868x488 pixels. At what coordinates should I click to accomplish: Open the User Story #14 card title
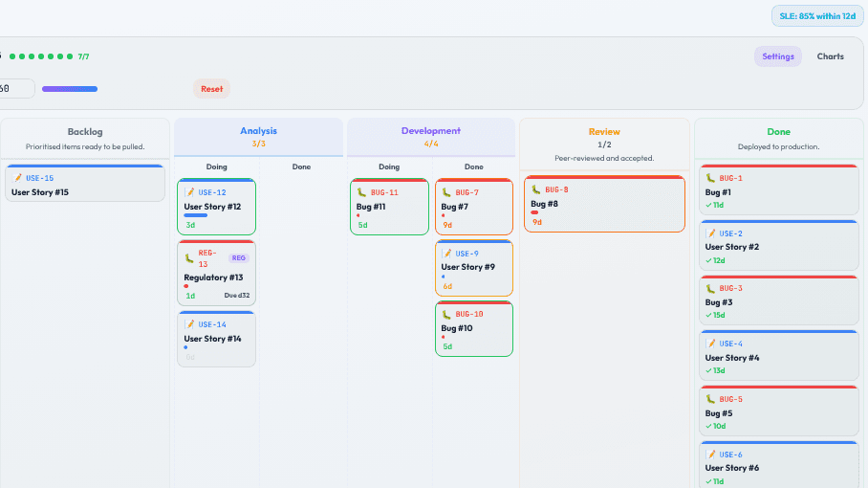[212, 339]
